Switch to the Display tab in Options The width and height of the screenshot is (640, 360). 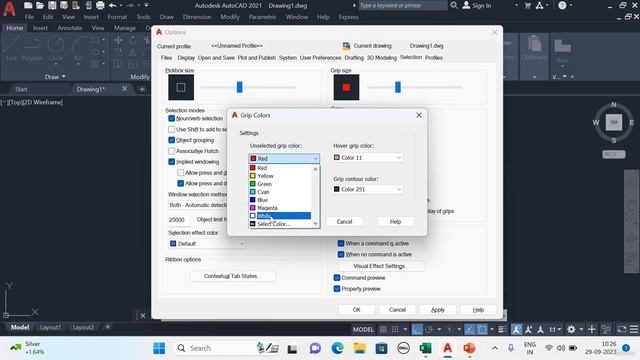(x=186, y=58)
